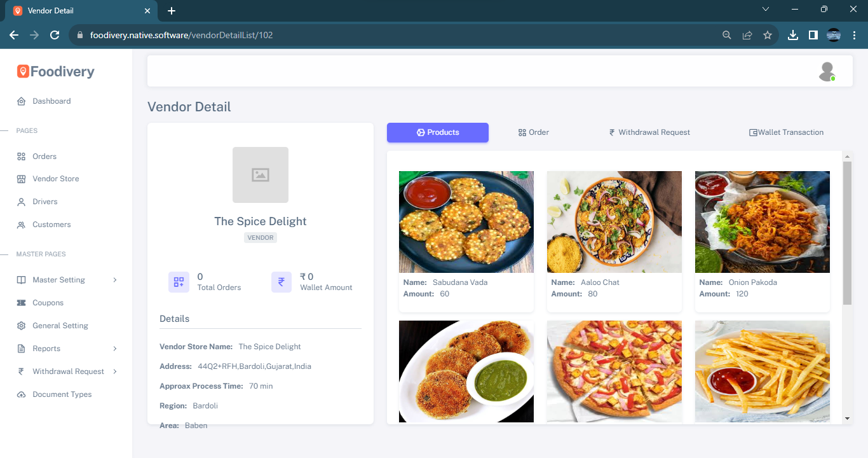The image size is (868, 458).
Task: Click the Foodivery logo
Action: [56, 72]
